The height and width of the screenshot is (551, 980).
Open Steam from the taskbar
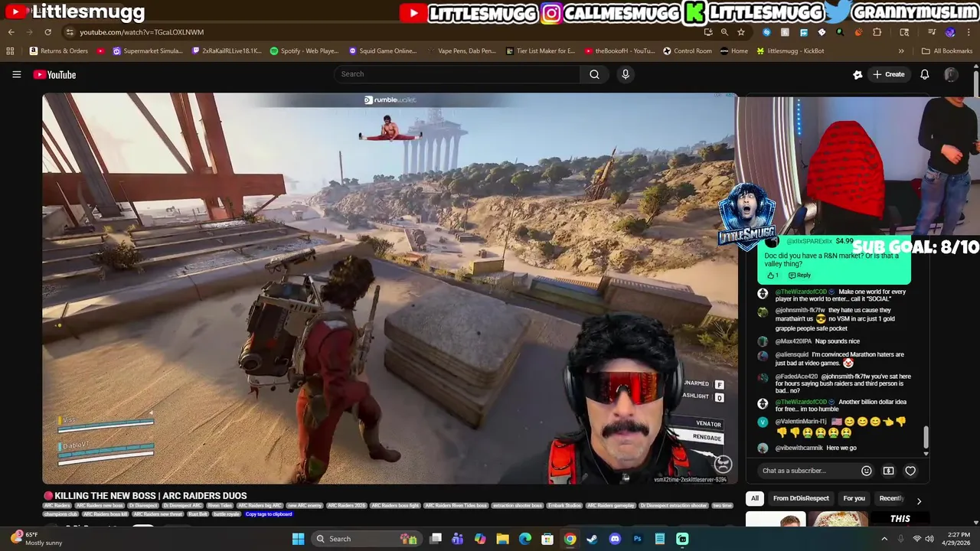point(592,539)
